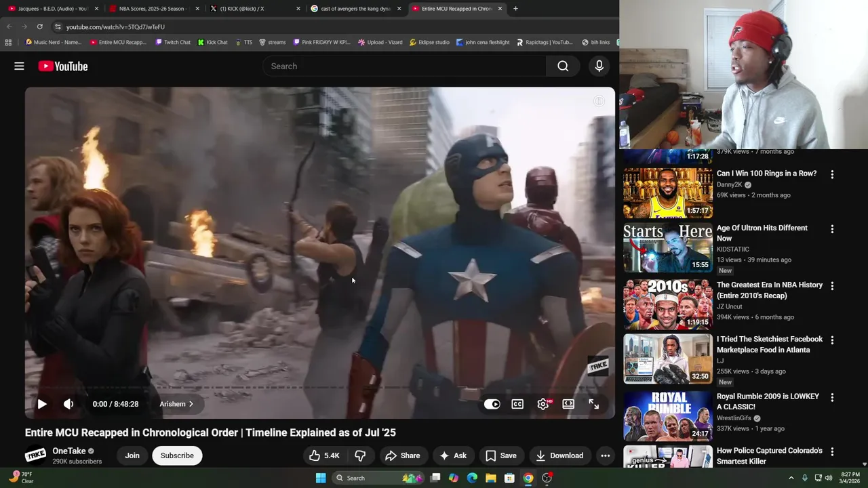
Task: Open Age Of Ultron Hits Different thumbnail
Action: pyautogui.click(x=668, y=247)
